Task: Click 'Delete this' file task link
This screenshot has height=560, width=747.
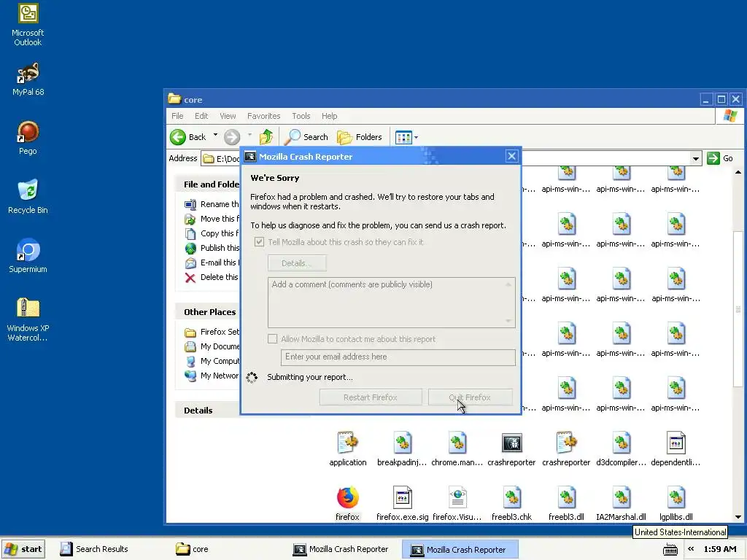Action: [x=212, y=277]
